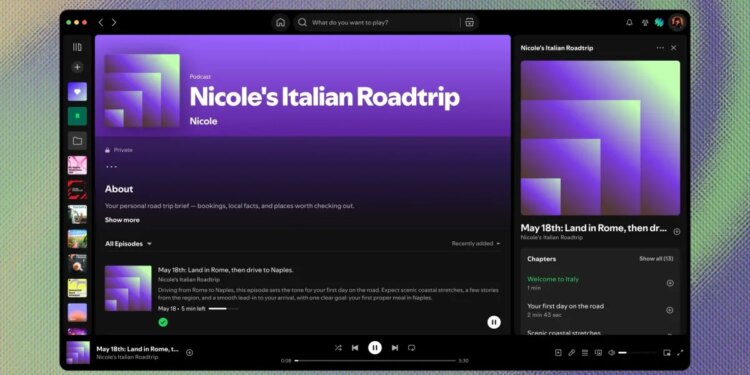The image size is (750, 375).
Task: Pause the episode with the white row button
Action: tap(494, 322)
